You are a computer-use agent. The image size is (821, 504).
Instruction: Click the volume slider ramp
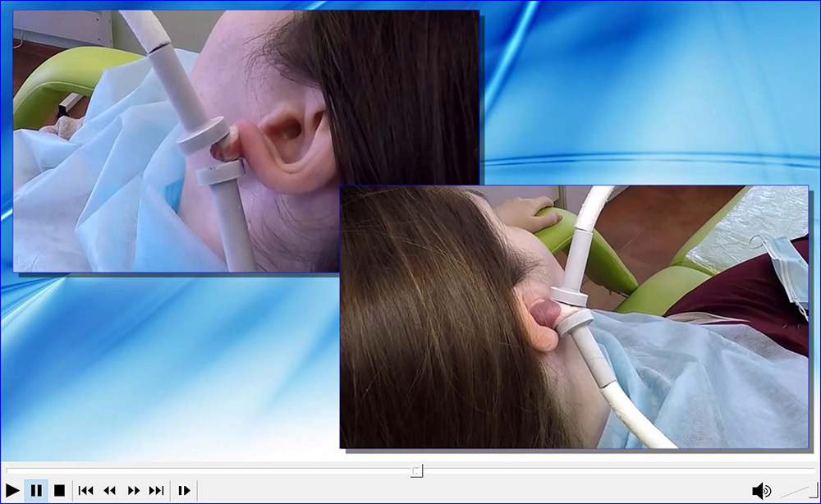(x=793, y=491)
